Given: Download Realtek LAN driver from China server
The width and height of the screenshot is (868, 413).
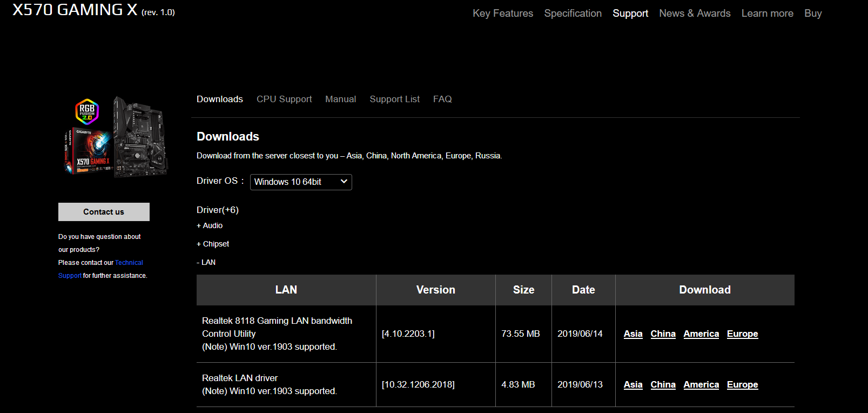Looking at the screenshot, I should point(663,385).
